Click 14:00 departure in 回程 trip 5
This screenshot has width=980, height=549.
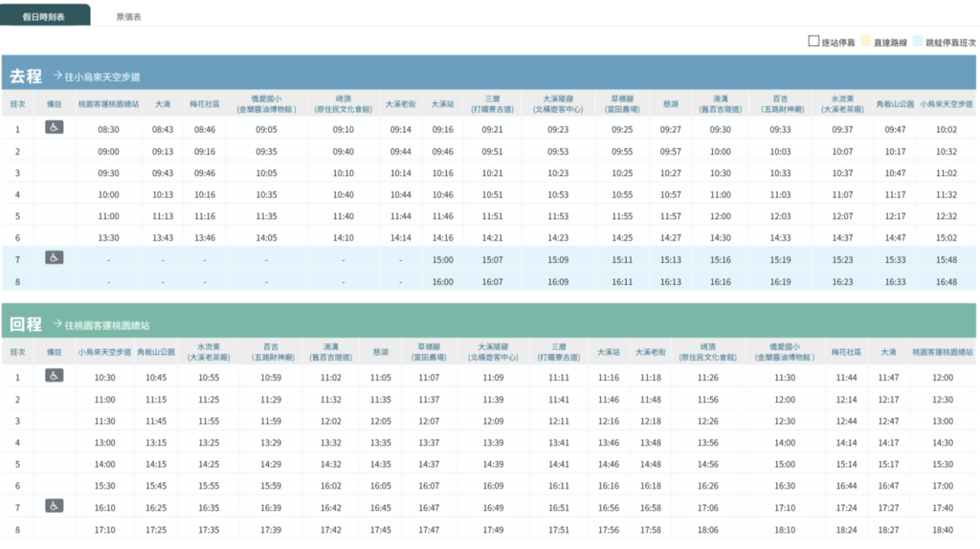pyautogui.click(x=105, y=465)
